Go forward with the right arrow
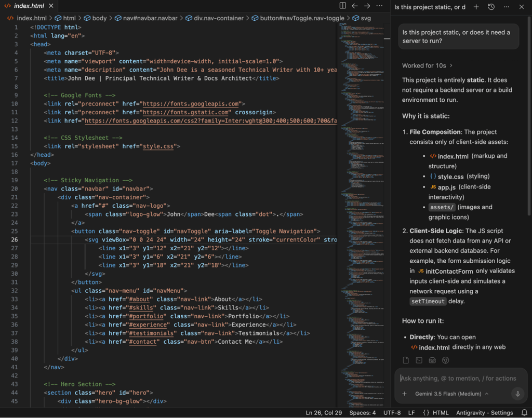Screen dimensions: 532x418 point(367,6)
